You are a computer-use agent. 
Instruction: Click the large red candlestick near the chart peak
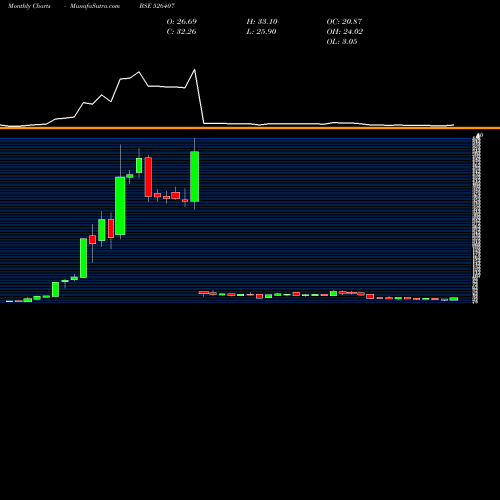click(x=148, y=177)
